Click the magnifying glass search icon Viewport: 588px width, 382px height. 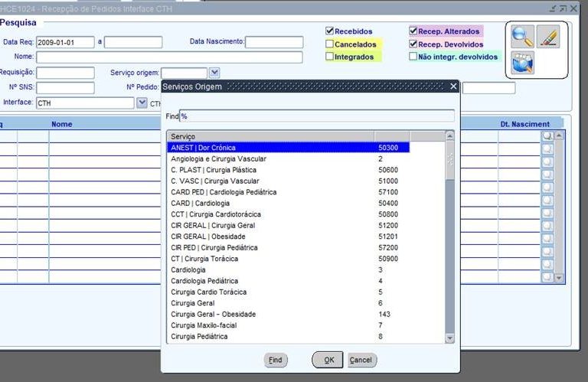[x=523, y=37]
